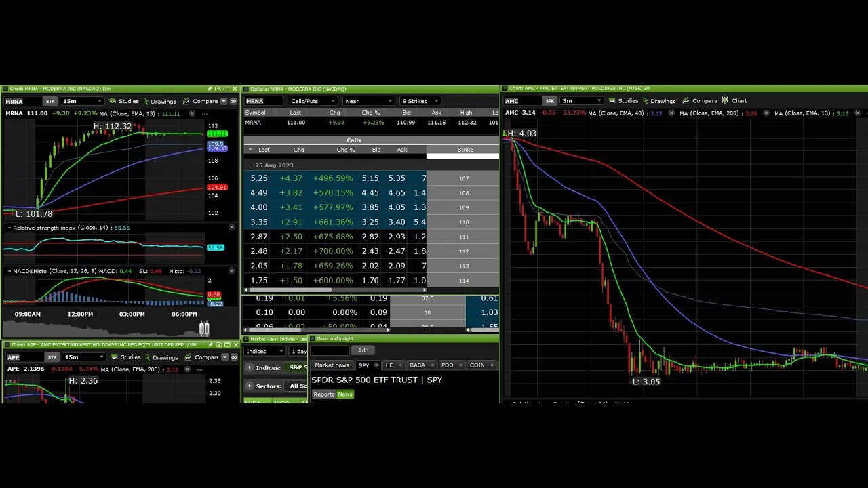Remove the EMA 48 study from AMC chart
This screenshot has height=488, width=868.
tap(672, 113)
